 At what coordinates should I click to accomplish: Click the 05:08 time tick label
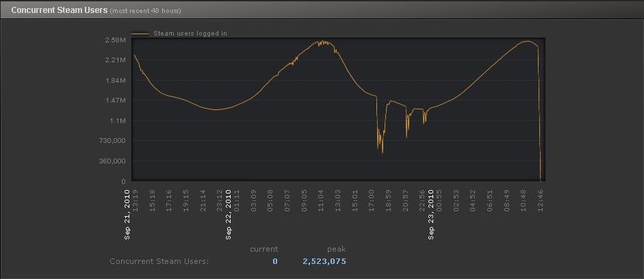coord(270,200)
